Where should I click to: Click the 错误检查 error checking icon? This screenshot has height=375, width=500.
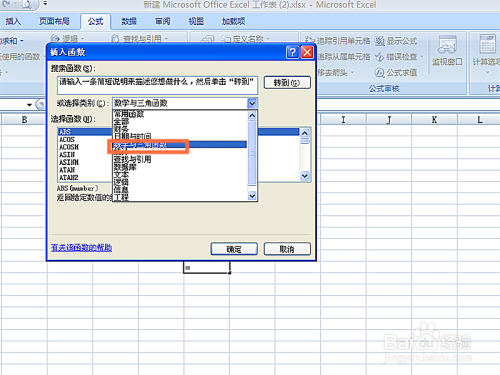click(379, 57)
